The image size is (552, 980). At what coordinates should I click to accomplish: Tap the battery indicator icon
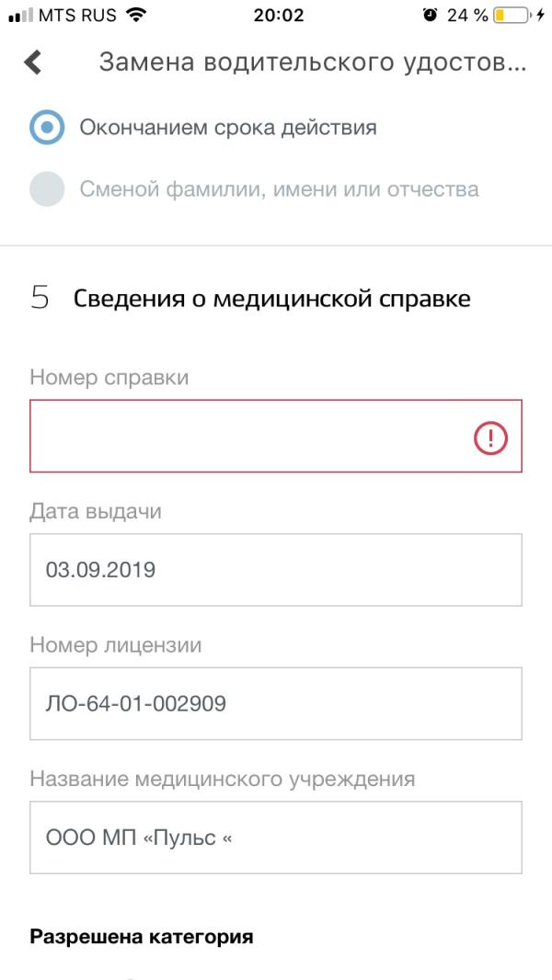click(x=511, y=15)
